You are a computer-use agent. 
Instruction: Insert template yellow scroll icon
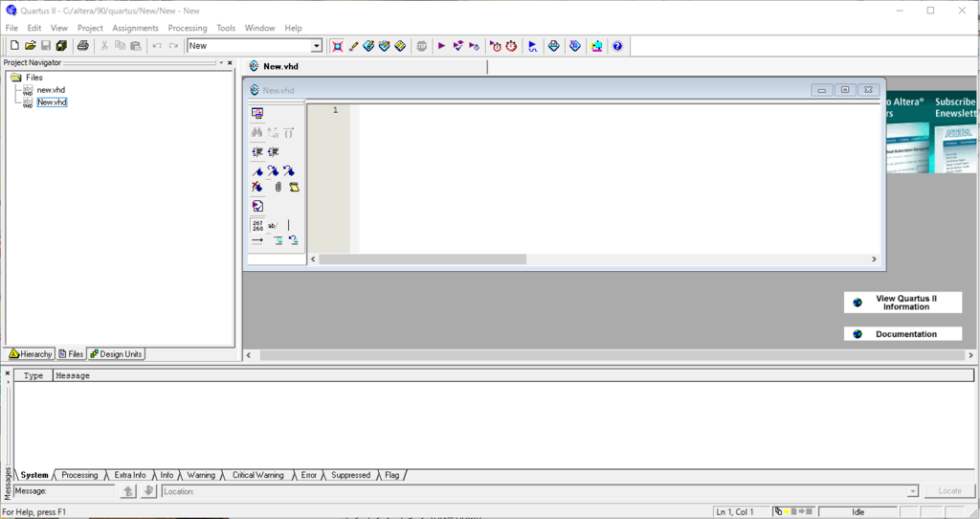pyautogui.click(x=294, y=187)
